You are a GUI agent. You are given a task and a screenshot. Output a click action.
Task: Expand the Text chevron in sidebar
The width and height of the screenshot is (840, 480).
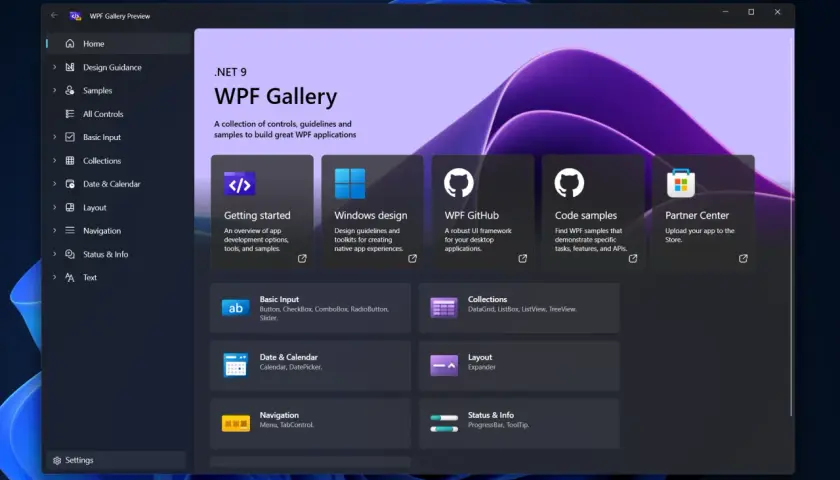point(54,278)
